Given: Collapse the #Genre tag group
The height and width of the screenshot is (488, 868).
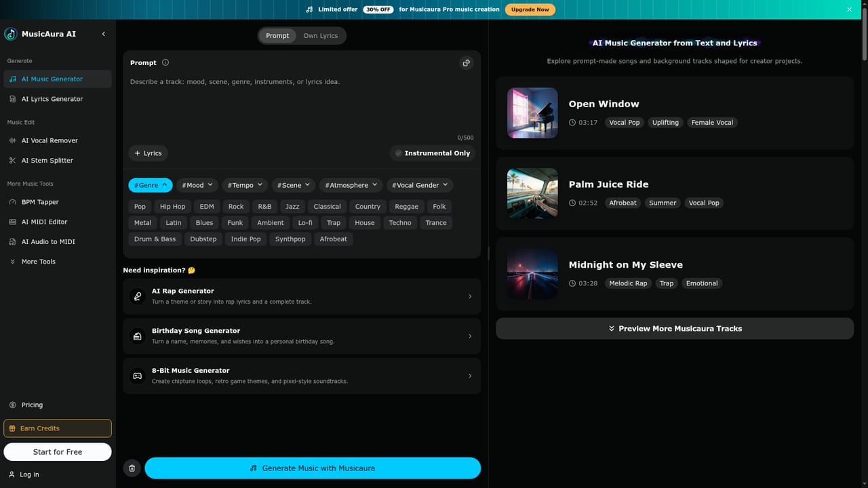Looking at the screenshot, I should [151, 185].
